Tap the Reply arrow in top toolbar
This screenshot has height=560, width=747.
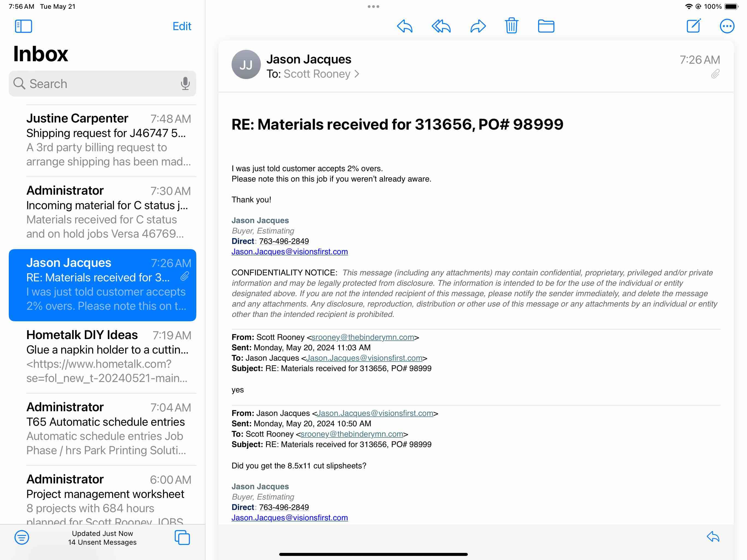pos(405,26)
